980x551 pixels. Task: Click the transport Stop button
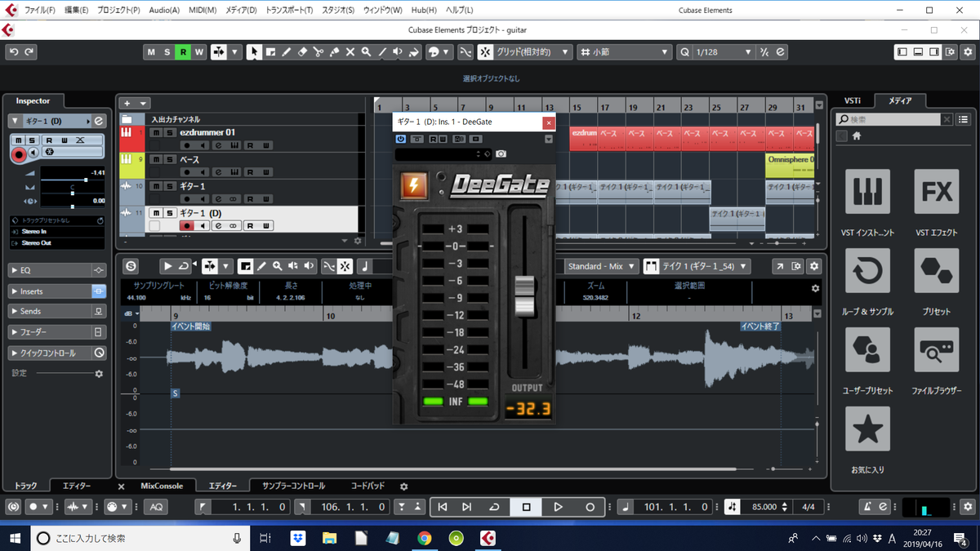527,507
